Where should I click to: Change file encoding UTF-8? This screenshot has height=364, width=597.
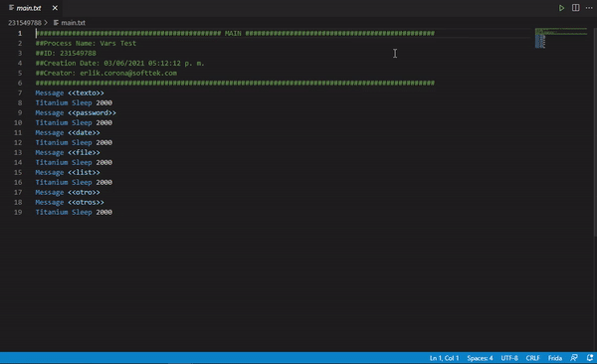509,358
